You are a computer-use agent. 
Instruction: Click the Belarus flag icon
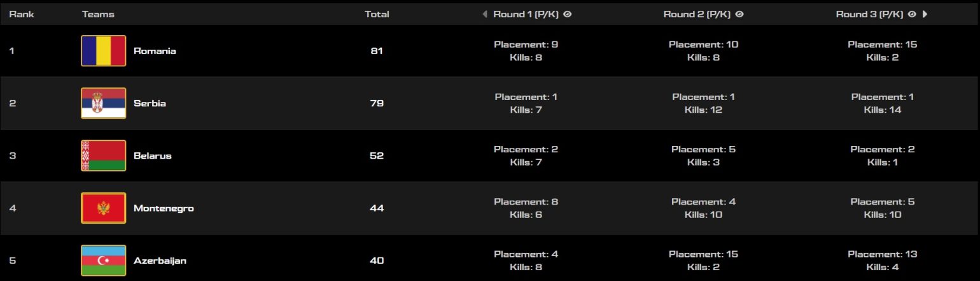click(103, 155)
